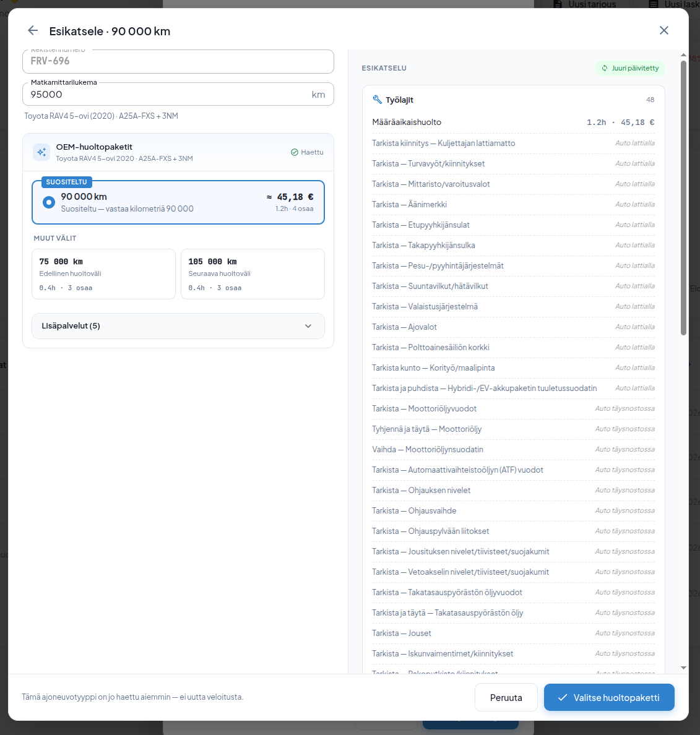The height and width of the screenshot is (735, 700).
Task: Click 'Tarkista — Suuntavilkut/hätävilkut' row
Action: point(514,286)
